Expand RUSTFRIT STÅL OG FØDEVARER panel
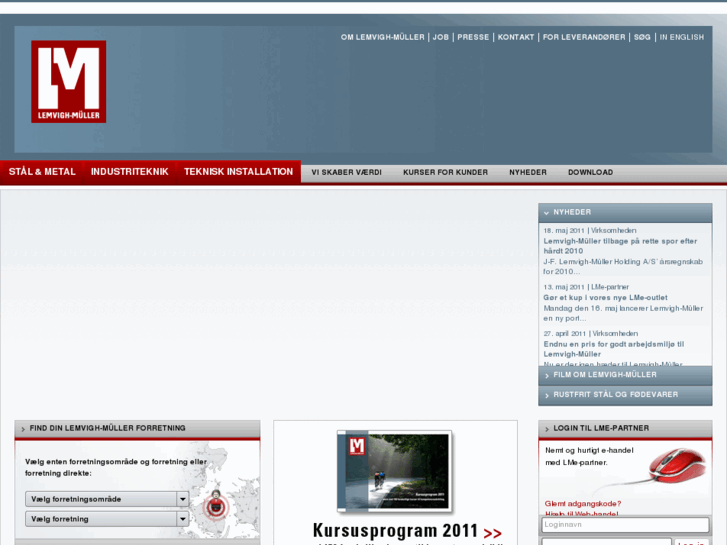The width and height of the screenshot is (727, 545). coord(625,395)
